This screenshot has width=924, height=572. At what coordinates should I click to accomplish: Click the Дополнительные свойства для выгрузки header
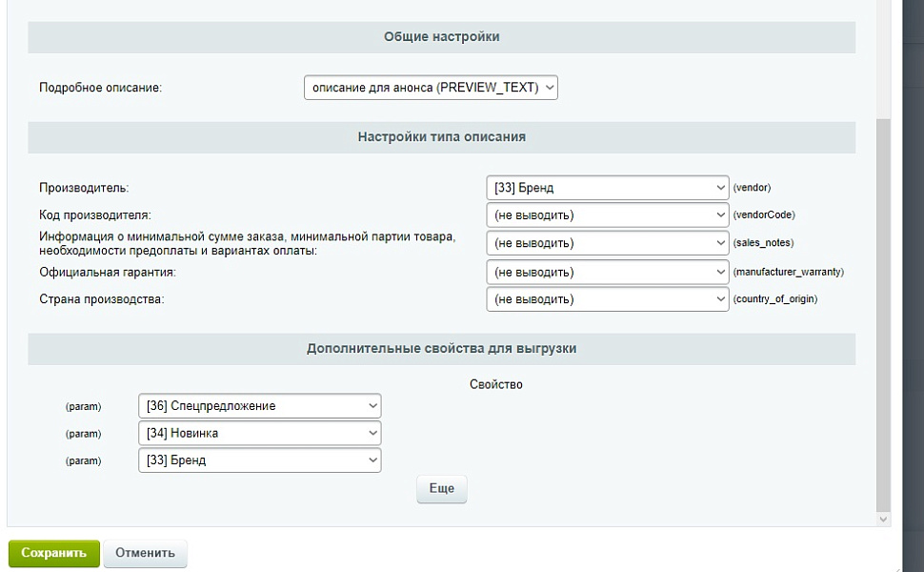(x=441, y=349)
